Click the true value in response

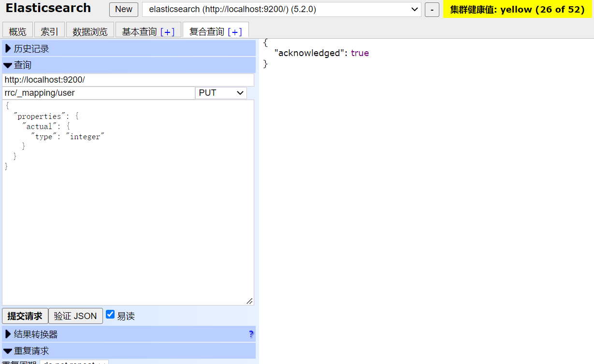360,53
